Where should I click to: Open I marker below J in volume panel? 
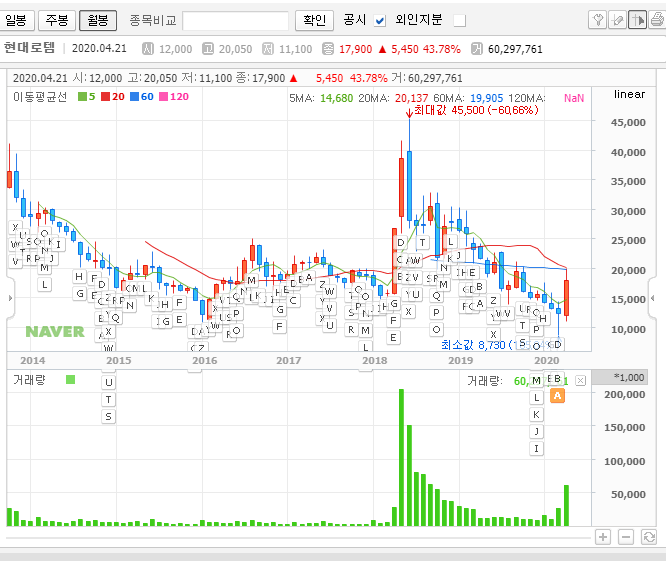[536, 448]
